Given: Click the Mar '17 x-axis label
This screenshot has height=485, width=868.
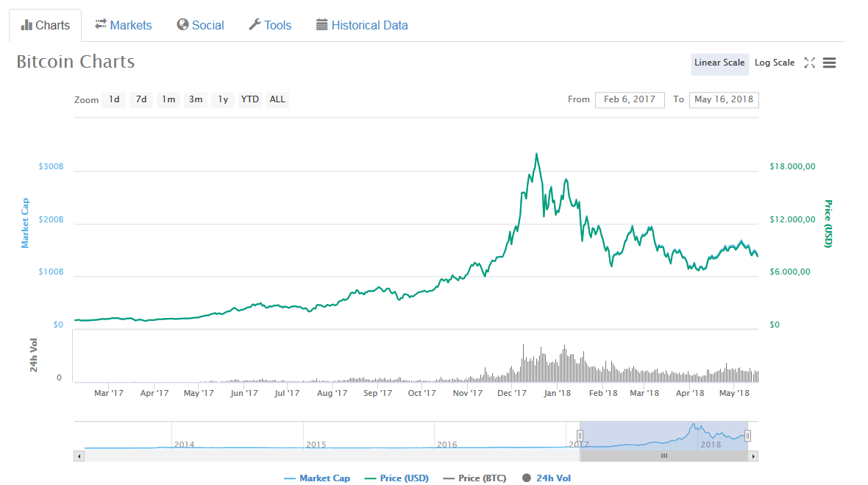Looking at the screenshot, I should [109, 393].
